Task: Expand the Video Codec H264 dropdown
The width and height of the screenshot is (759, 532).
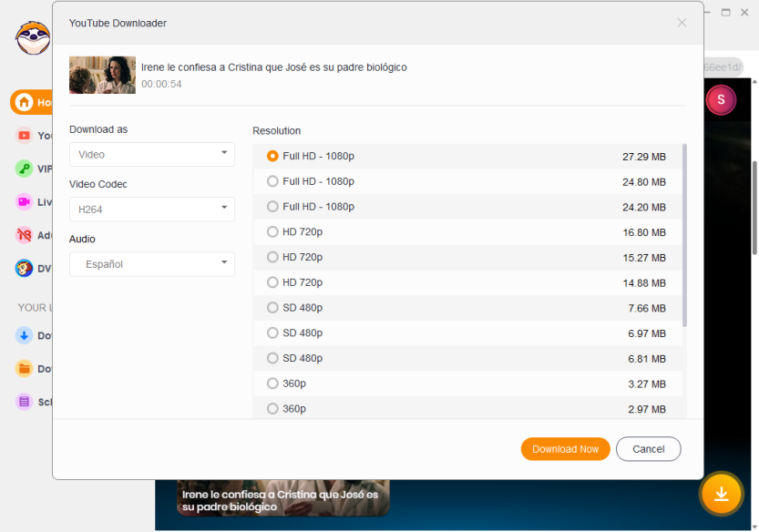Action: pos(151,210)
